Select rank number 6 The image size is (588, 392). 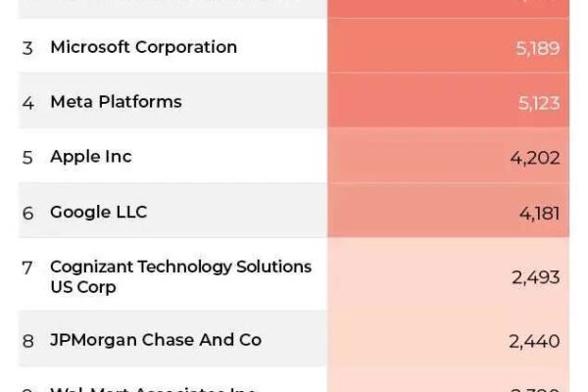pyautogui.click(x=27, y=213)
